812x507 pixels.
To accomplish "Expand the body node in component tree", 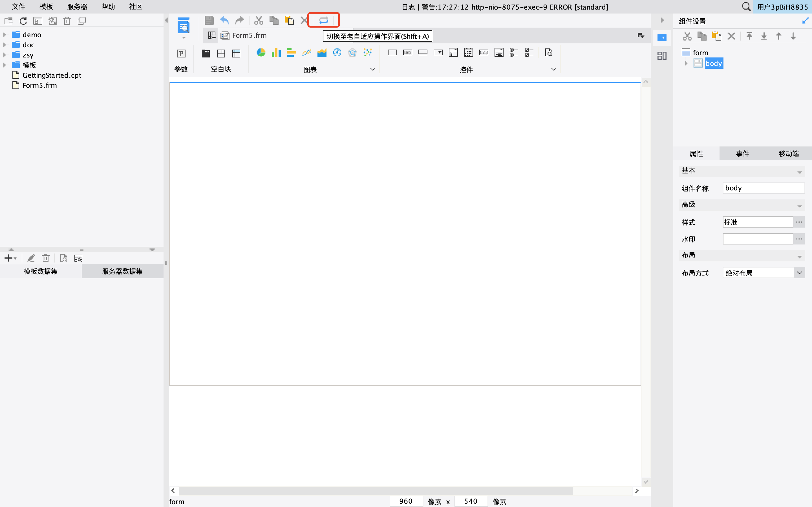I will point(686,63).
